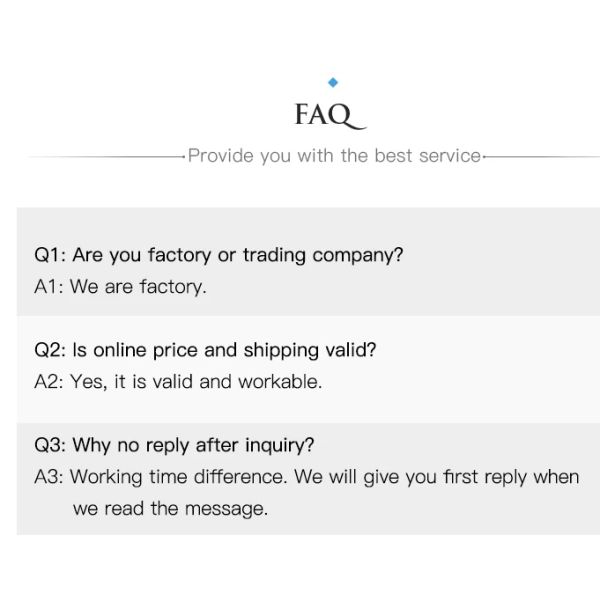Click the blue diamond icon above FAQ
Image resolution: width=600 pixels, height=600 pixels.
click(x=333, y=82)
